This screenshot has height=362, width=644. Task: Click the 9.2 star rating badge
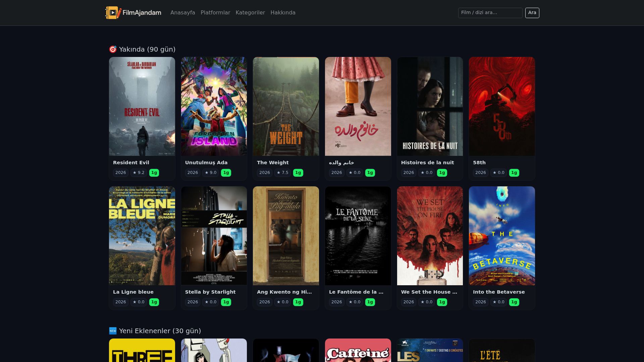[x=139, y=173]
